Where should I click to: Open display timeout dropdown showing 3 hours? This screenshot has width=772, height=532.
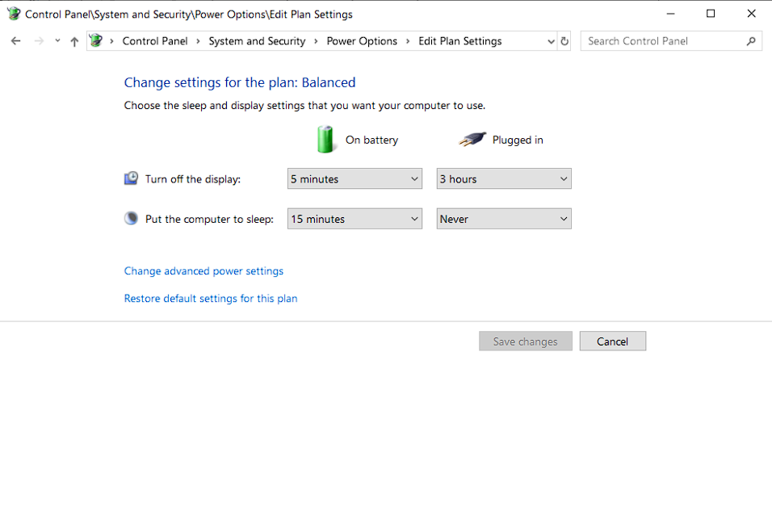(503, 179)
